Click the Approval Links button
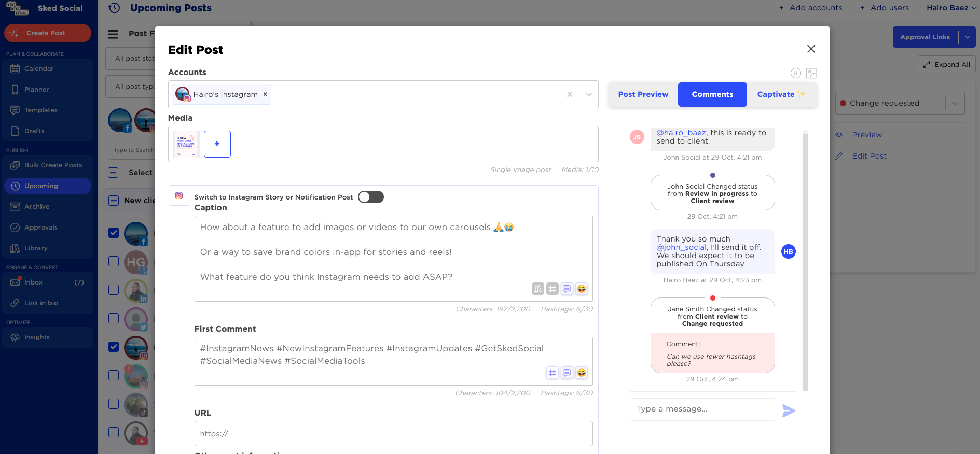This screenshot has width=980, height=454. tap(926, 37)
